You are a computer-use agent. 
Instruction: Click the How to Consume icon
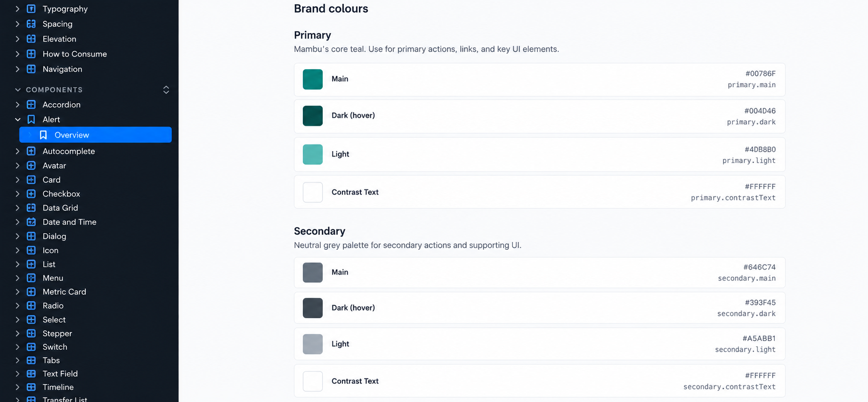31,54
